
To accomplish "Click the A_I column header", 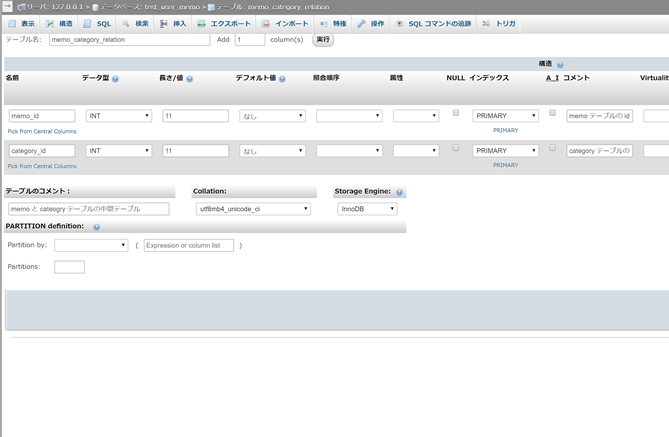I will (x=552, y=78).
